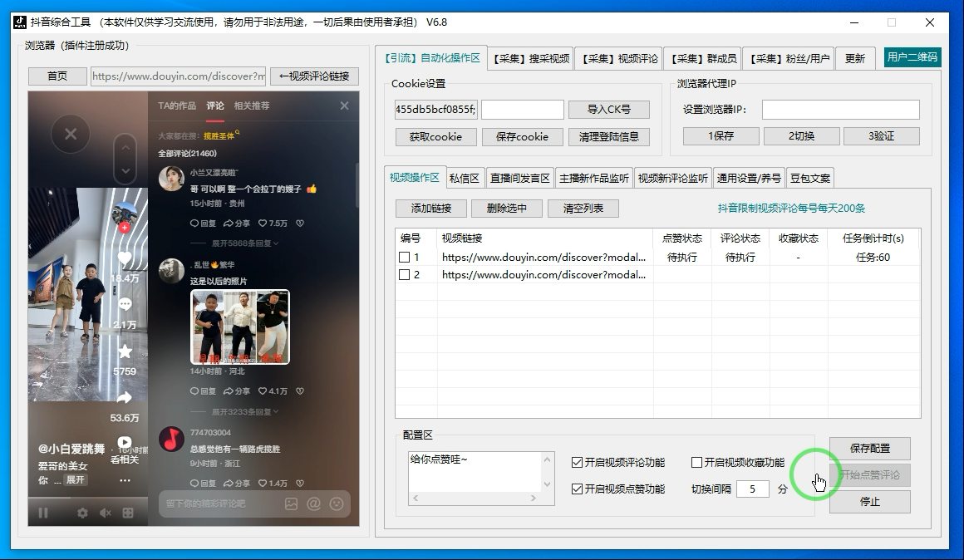Open 相关推荐 tab in browser panel

pos(252,106)
